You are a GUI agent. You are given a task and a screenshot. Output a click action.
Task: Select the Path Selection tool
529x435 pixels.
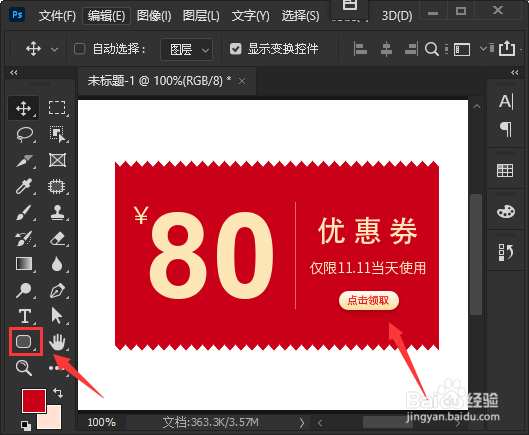pyautogui.click(x=57, y=316)
